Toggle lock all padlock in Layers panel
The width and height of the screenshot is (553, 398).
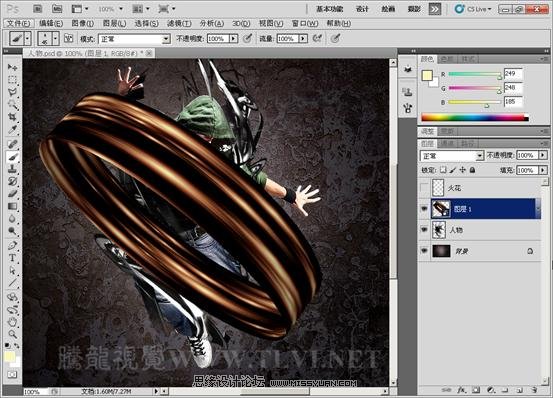pos(473,170)
